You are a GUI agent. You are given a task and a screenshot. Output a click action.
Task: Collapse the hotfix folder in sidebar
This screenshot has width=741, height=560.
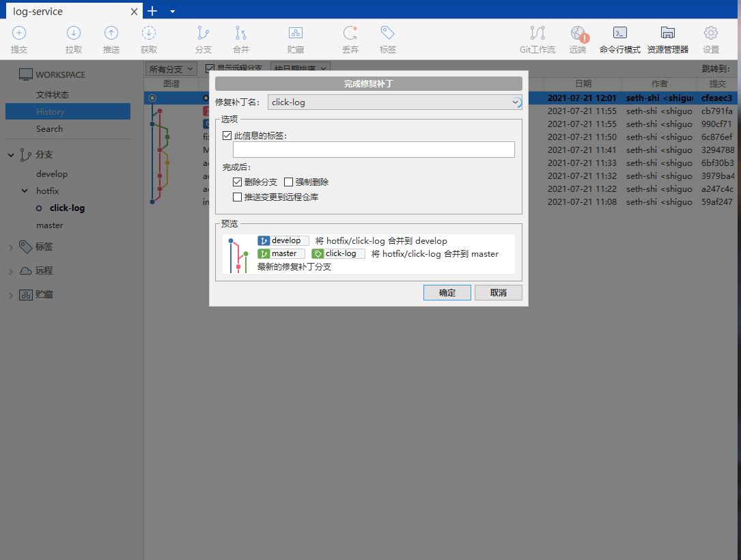[25, 191]
